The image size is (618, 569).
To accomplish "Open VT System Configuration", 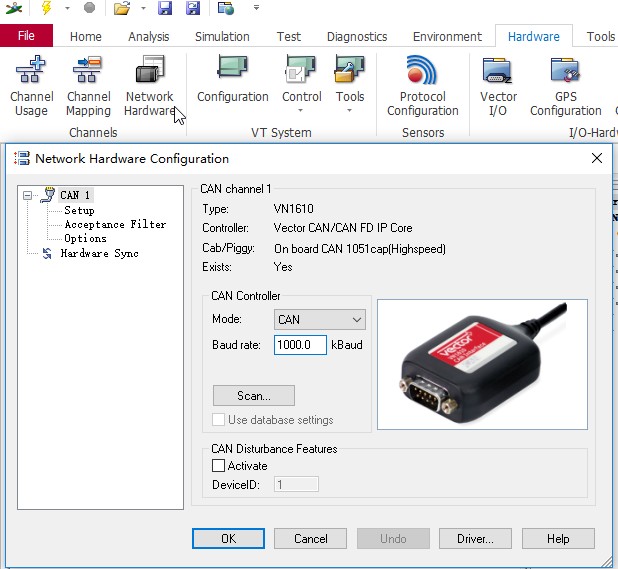I will point(233,80).
